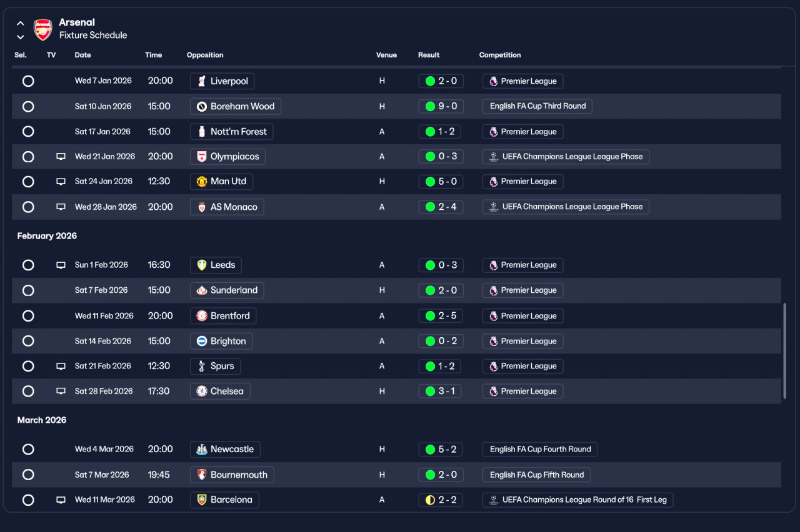Go to next team with down chevron

pyautogui.click(x=21, y=37)
